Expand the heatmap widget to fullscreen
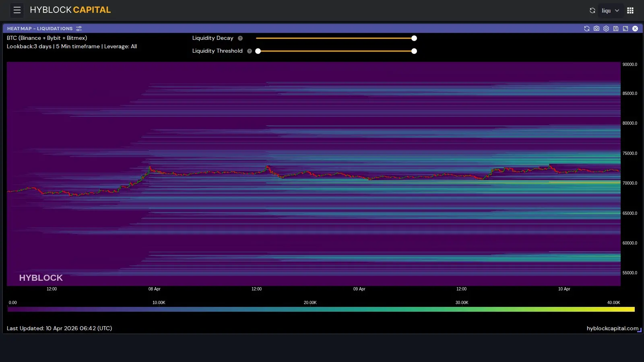This screenshot has width=644, height=362. 625,29
